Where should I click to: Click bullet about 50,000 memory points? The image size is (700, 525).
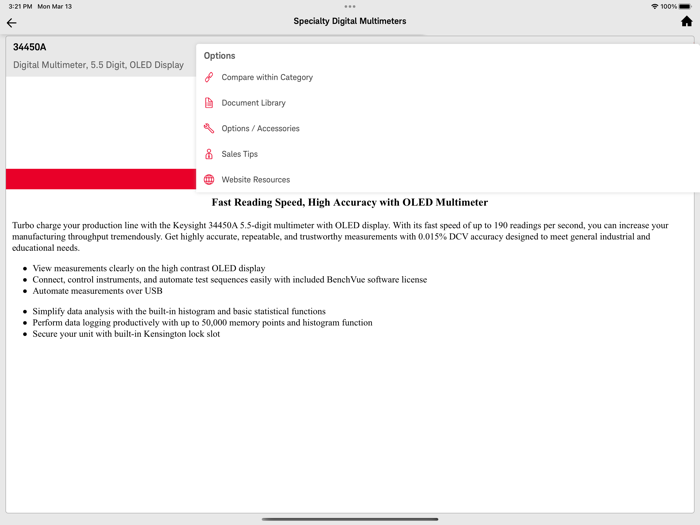(x=202, y=322)
